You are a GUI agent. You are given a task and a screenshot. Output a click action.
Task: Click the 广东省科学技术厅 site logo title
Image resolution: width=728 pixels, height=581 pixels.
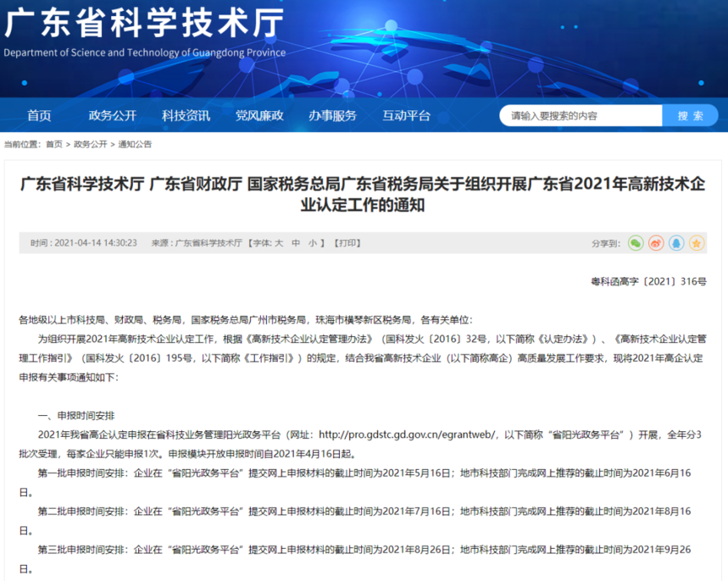click(144, 23)
